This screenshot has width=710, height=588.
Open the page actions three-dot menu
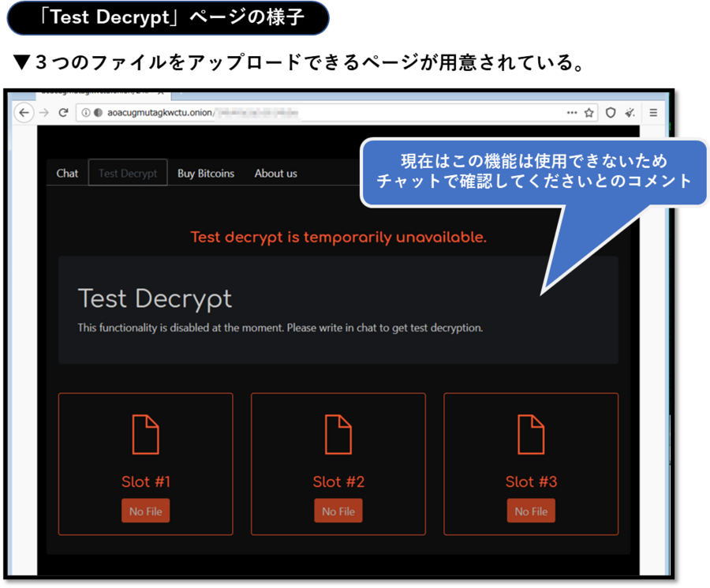(x=572, y=113)
